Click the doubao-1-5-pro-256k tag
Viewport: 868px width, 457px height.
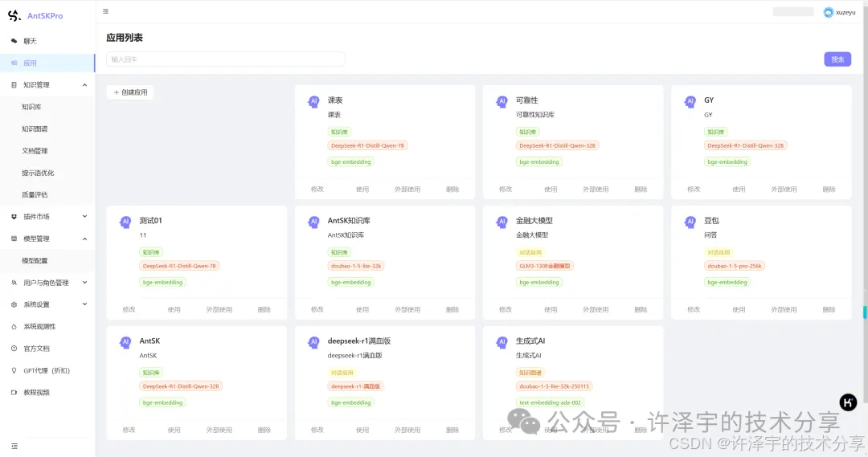(x=735, y=266)
